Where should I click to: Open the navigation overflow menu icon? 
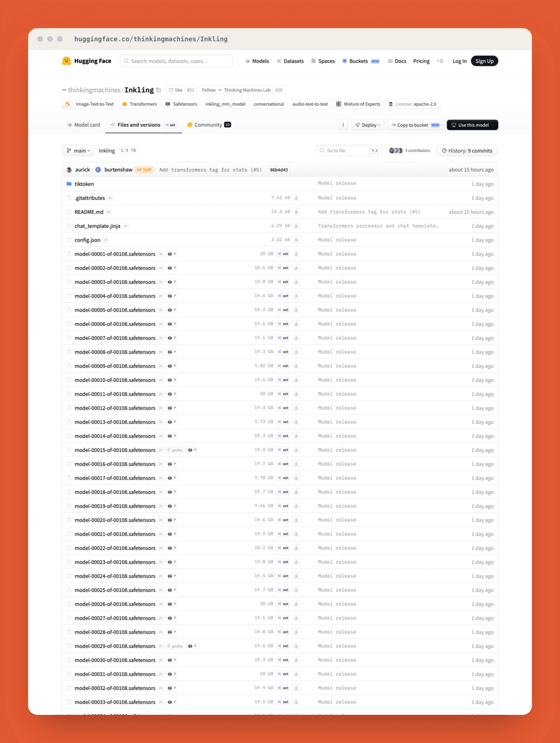tap(440, 61)
